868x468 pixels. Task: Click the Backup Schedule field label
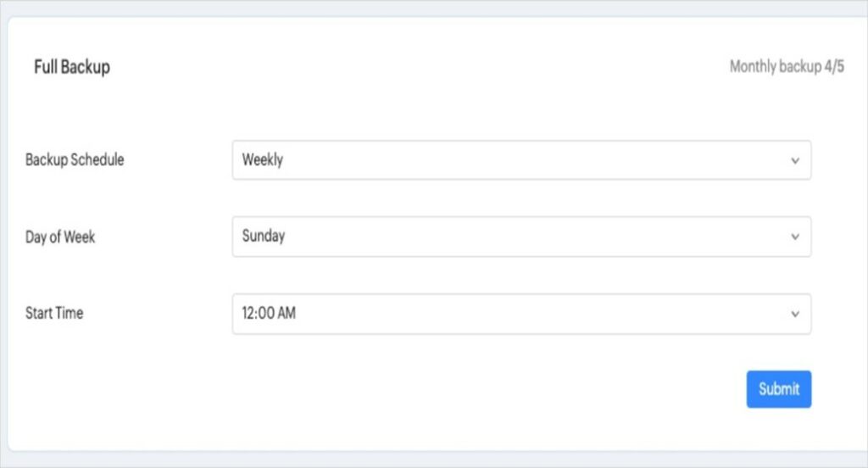[x=75, y=159]
